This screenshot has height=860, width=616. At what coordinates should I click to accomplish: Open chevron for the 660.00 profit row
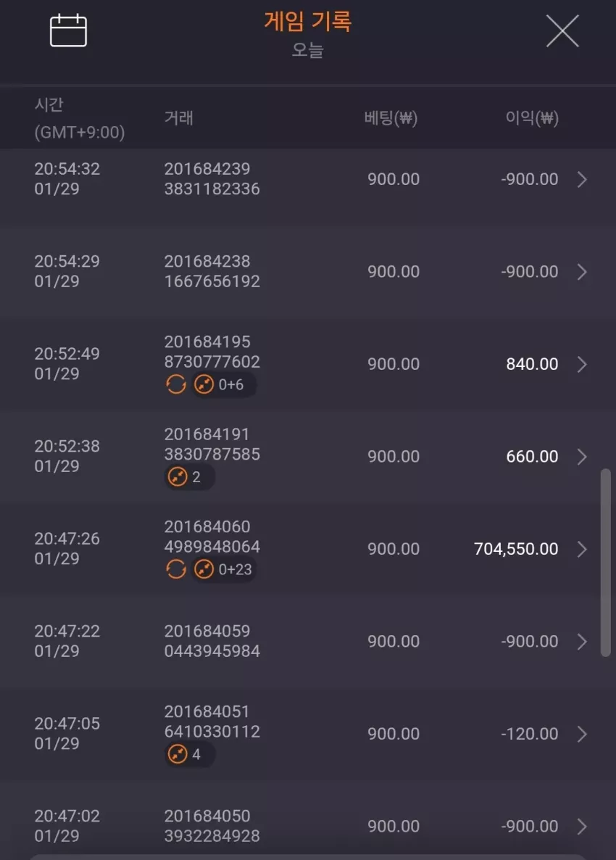tap(582, 456)
